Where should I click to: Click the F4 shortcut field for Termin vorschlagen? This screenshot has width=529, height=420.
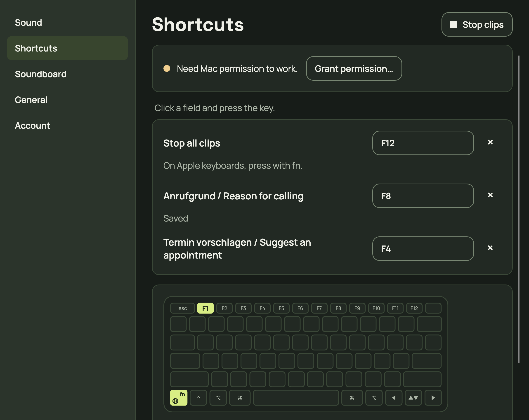click(423, 249)
